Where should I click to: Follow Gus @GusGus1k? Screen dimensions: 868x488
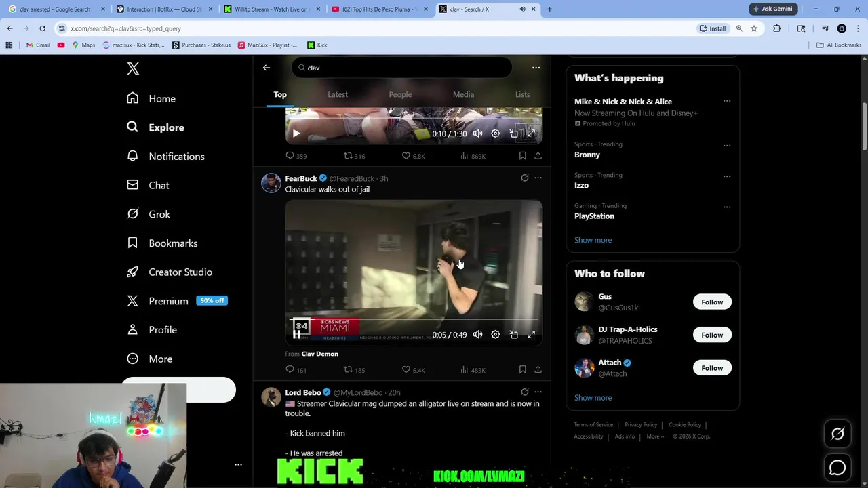pos(712,302)
